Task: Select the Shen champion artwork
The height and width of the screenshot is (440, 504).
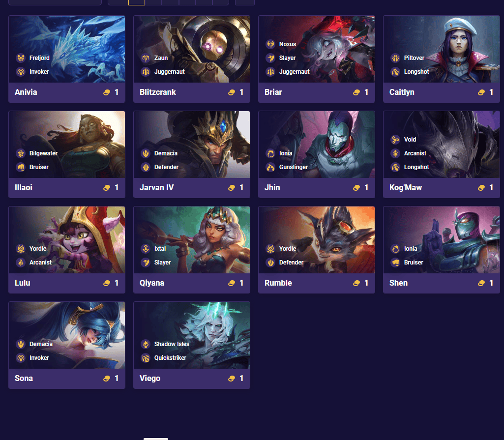Action: tap(442, 240)
